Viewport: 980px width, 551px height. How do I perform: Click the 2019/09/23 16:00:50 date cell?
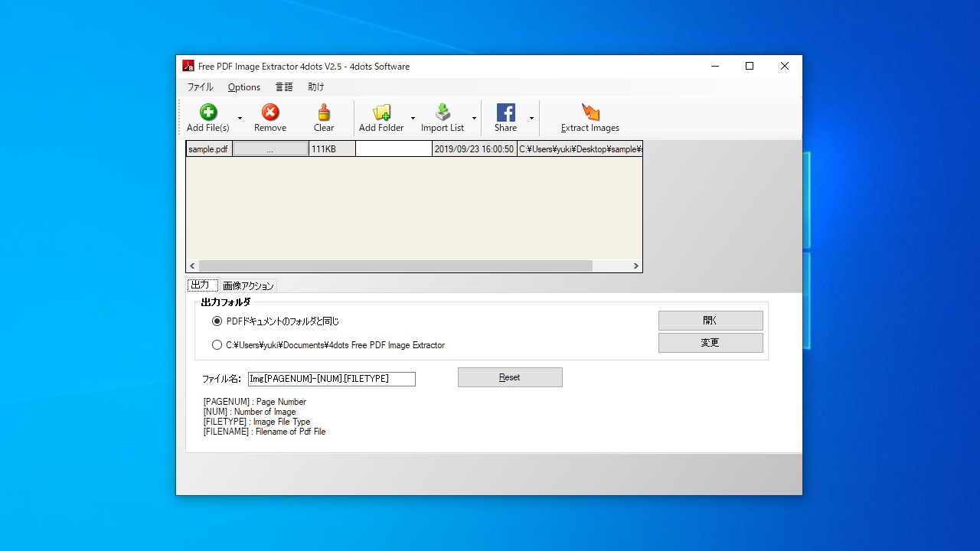click(x=474, y=149)
